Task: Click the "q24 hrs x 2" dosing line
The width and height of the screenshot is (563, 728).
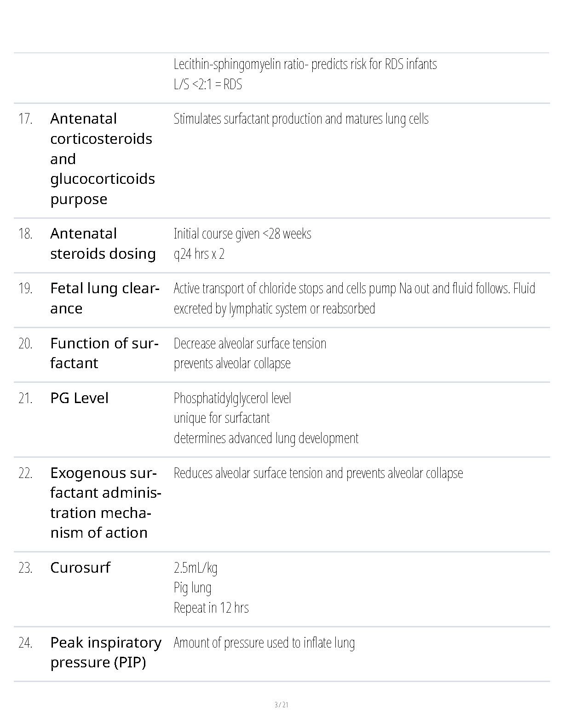Action: click(199, 254)
